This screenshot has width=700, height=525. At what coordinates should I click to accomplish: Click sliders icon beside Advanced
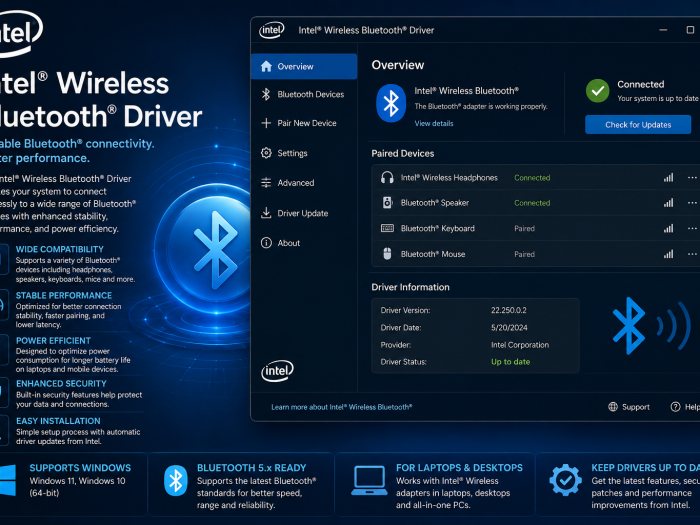266,183
